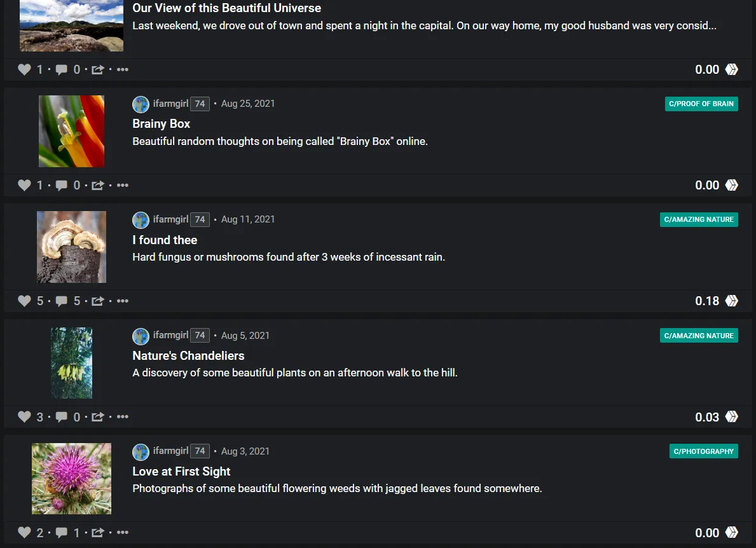The image size is (756, 548).
Task: Expand three-dot menu on Nature's Chandeliers post
Action: pyautogui.click(x=123, y=417)
